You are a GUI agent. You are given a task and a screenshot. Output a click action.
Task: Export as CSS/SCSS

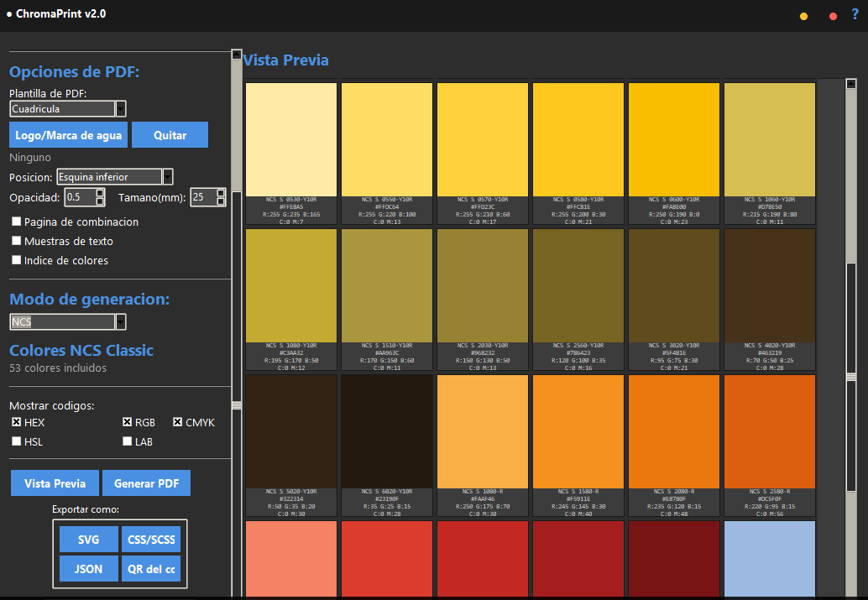pos(151,540)
